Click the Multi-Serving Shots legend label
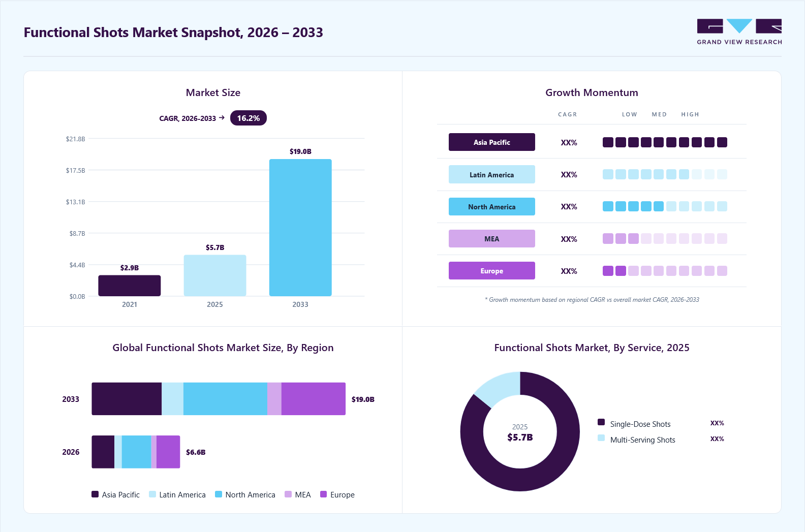Image resolution: width=805 pixels, height=532 pixels. coord(643,440)
